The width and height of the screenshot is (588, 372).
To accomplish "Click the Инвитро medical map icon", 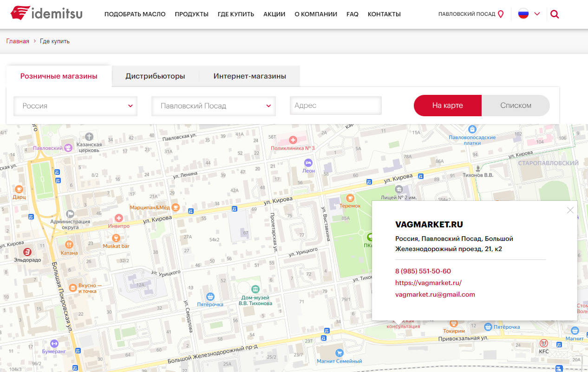I will click(118, 218).
